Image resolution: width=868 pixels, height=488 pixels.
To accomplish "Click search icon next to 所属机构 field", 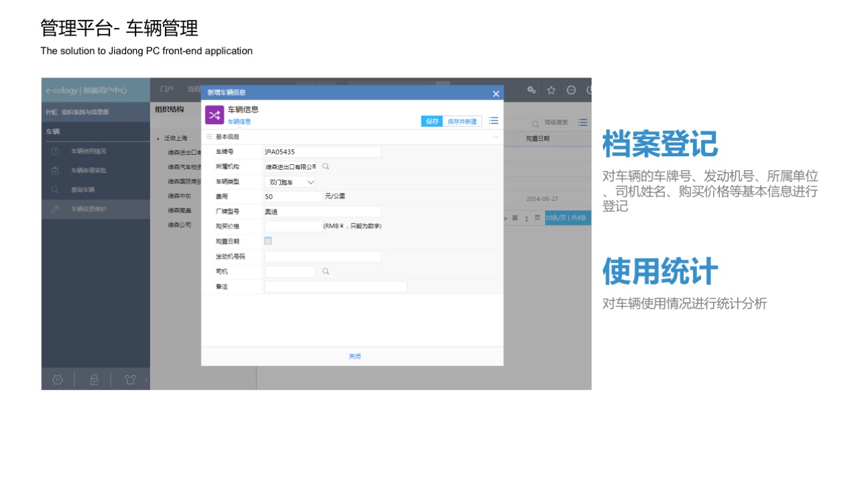I will [x=326, y=166].
